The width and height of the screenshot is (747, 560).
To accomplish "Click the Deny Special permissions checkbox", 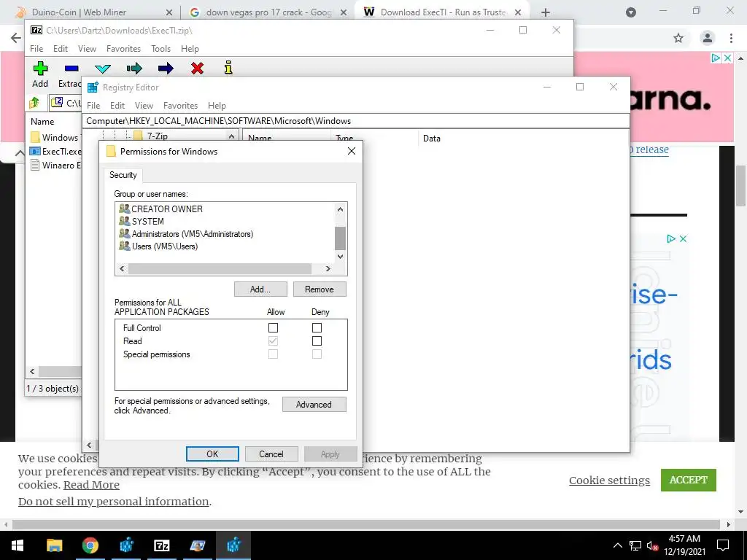I will [317, 354].
